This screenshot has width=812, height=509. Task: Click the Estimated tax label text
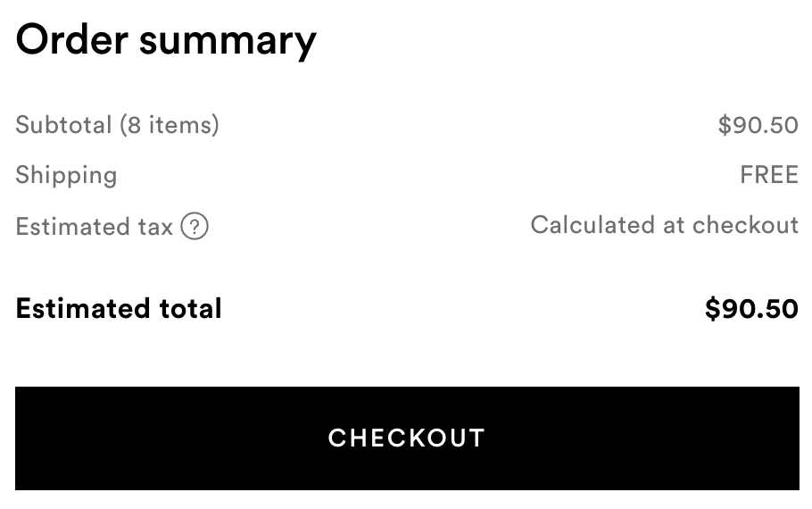click(95, 227)
